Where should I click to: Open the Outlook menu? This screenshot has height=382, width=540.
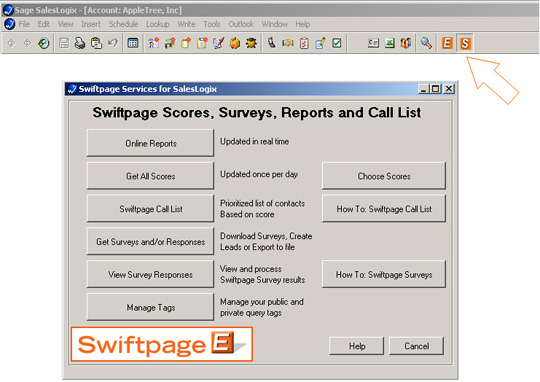point(241,24)
